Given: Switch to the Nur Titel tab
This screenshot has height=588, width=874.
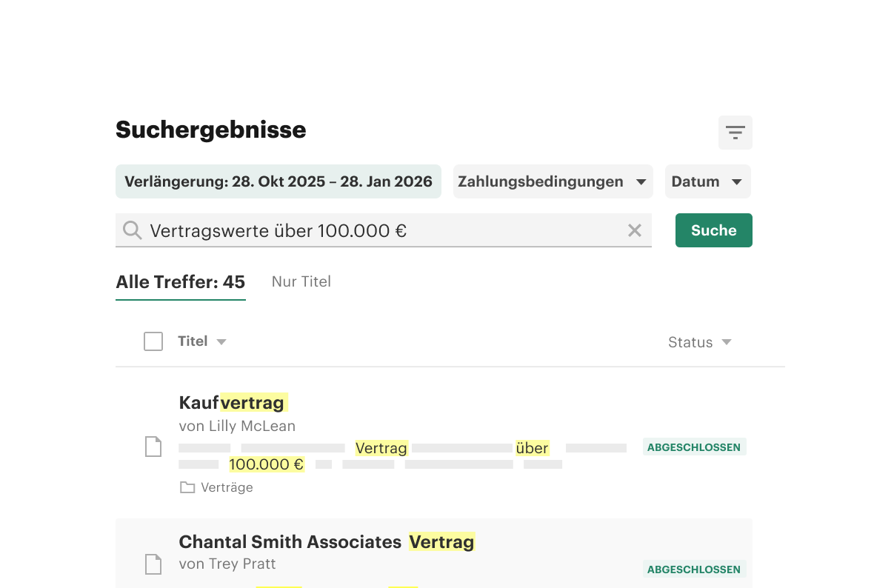Looking at the screenshot, I should [x=301, y=281].
